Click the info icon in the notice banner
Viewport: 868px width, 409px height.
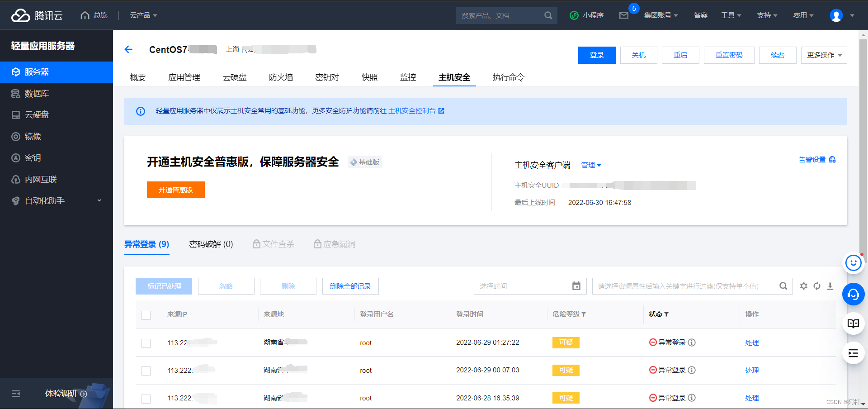[141, 111]
